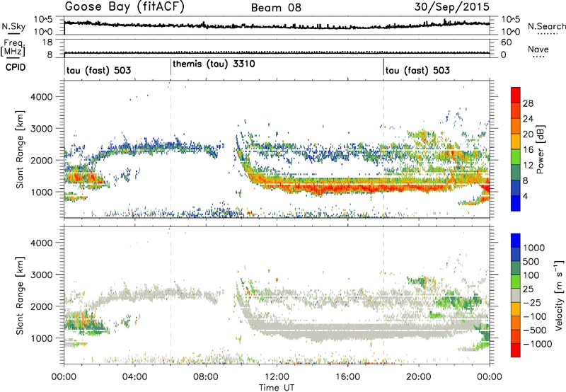566x392 pixels.
Task: Click the 'Freq. [MHz]' axis label
Action: pos(13,47)
